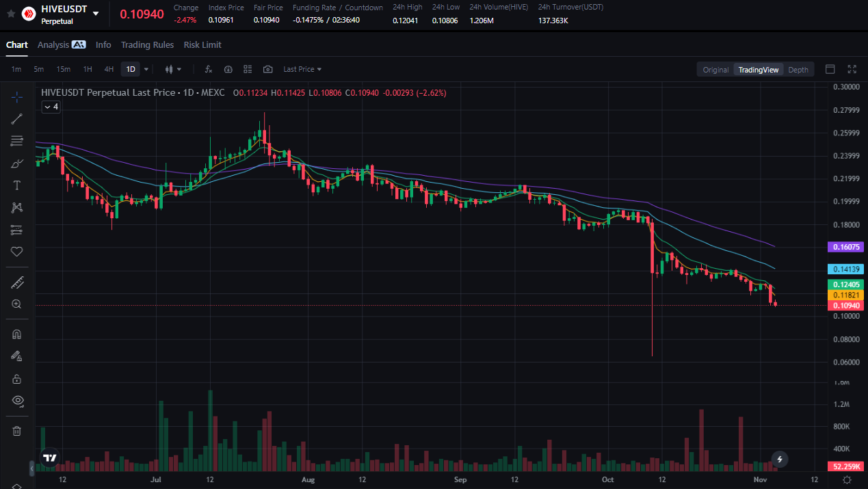
Task: Select the trend line drawing tool
Action: click(17, 119)
